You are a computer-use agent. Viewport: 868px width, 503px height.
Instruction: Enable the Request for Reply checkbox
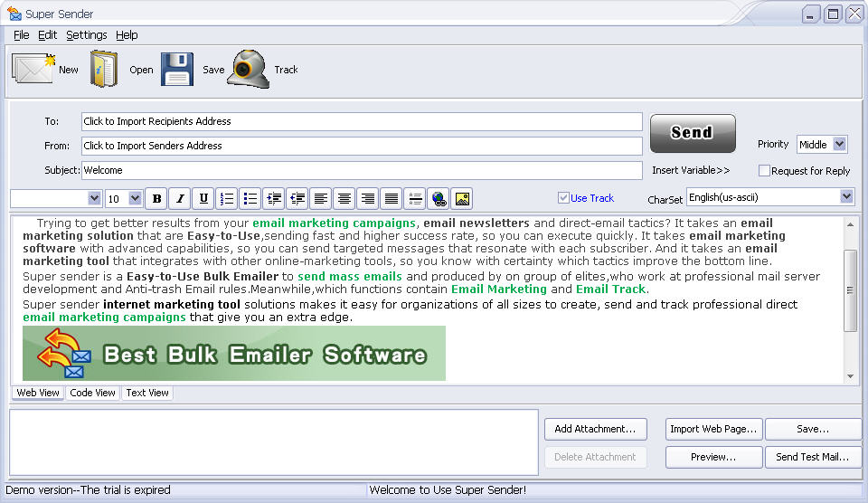click(x=764, y=171)
